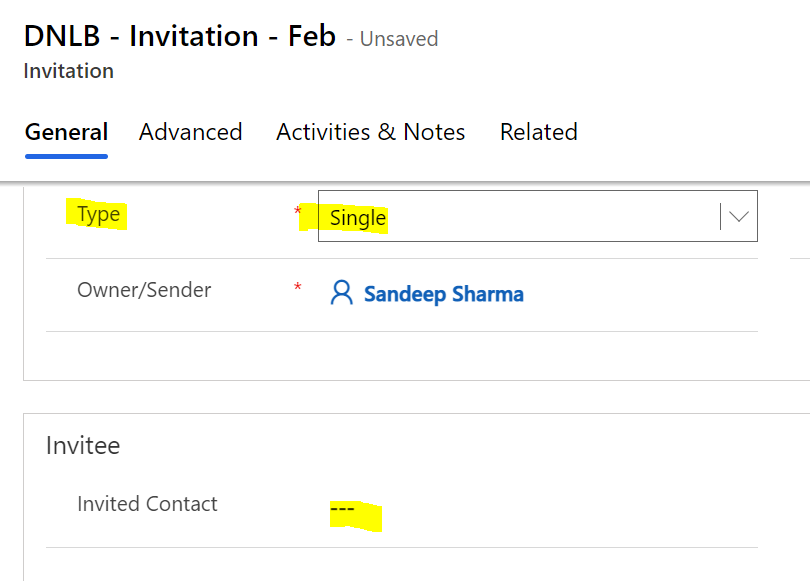Expand the Type dropdown chevron arrow
This screenshot has width=810, height=581.
point(739,216)
